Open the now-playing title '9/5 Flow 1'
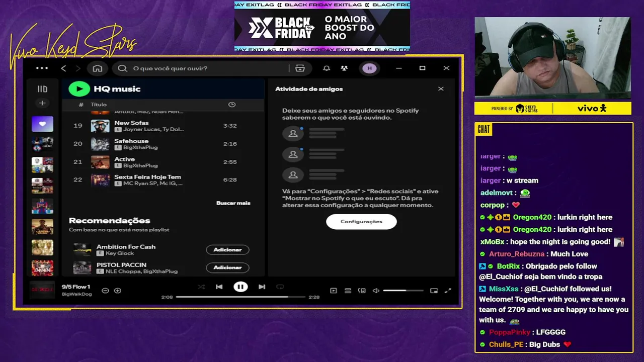This screenshot has height=362, width=644. click(76, 287)
